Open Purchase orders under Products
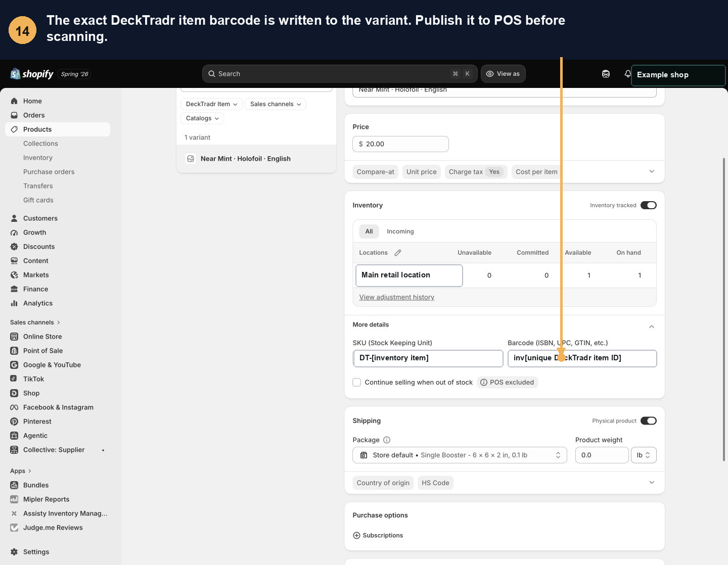728x565 pixels. coord(49,172)
